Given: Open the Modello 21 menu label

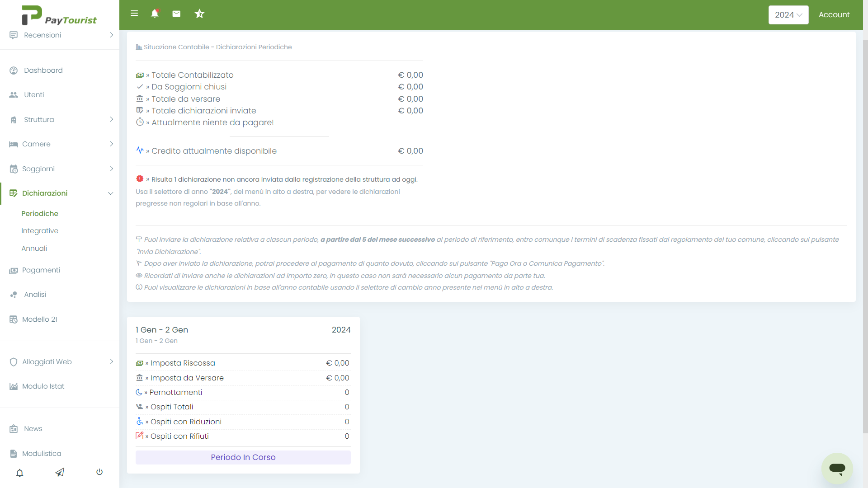Looking at the screenshot, I should tap(40, 319).
